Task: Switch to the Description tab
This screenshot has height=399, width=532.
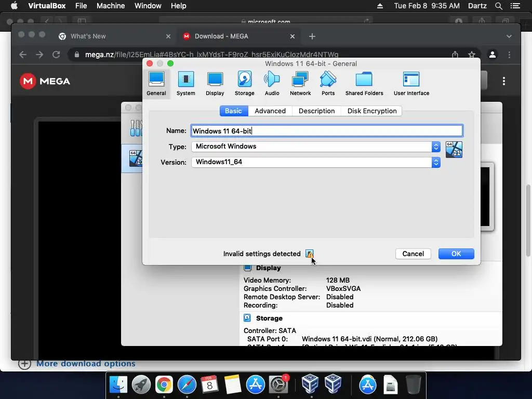Action: [316, 111]
